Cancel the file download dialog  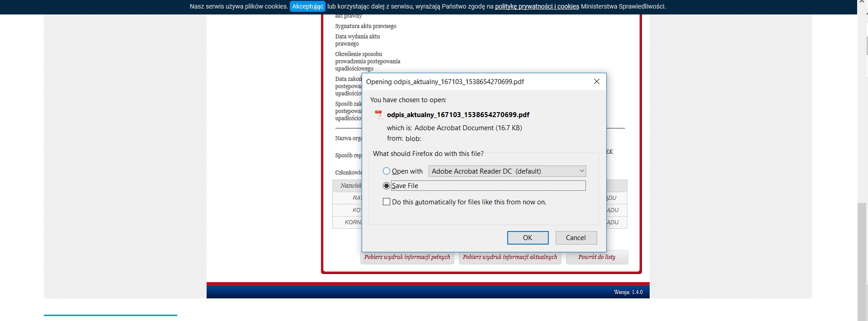(x=576, y=238)
